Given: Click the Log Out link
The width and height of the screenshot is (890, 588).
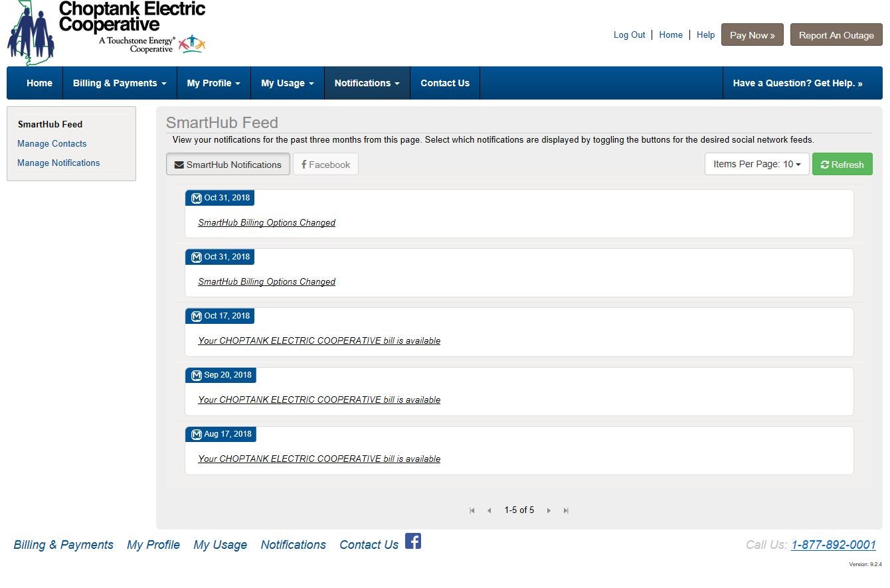Looking at the screenshot, I should pos(629,35).
